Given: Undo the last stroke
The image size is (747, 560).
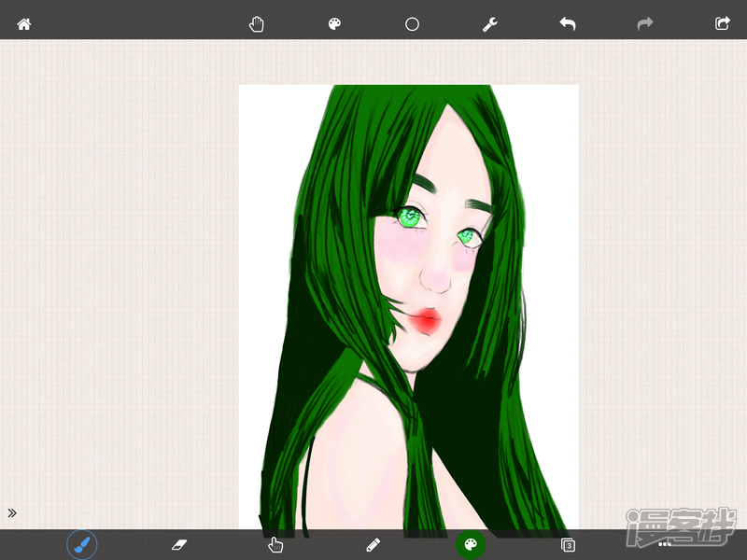Looking at the screenshot, I should (x=567, y=24).
